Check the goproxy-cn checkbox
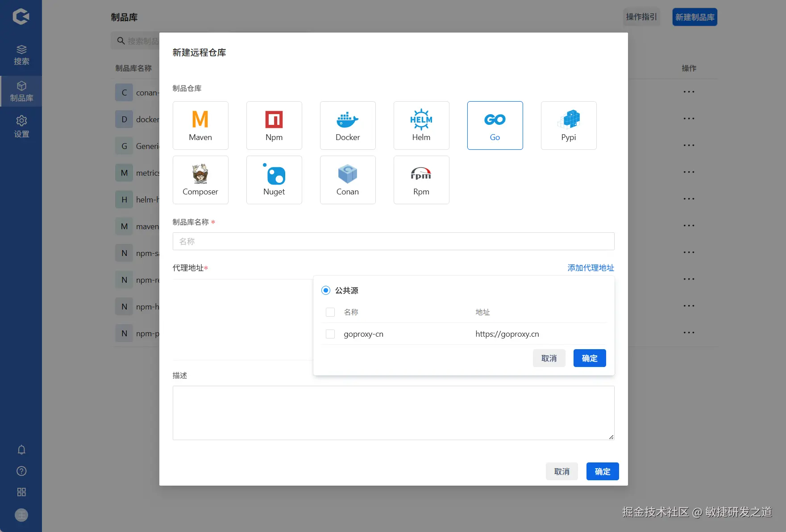The image size is (786, 532). pos(330,334)
